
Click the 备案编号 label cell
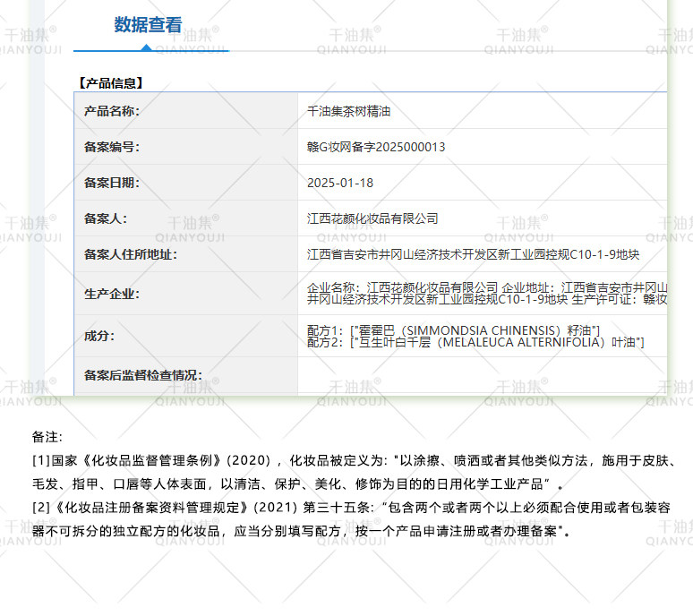click(186, 147)
